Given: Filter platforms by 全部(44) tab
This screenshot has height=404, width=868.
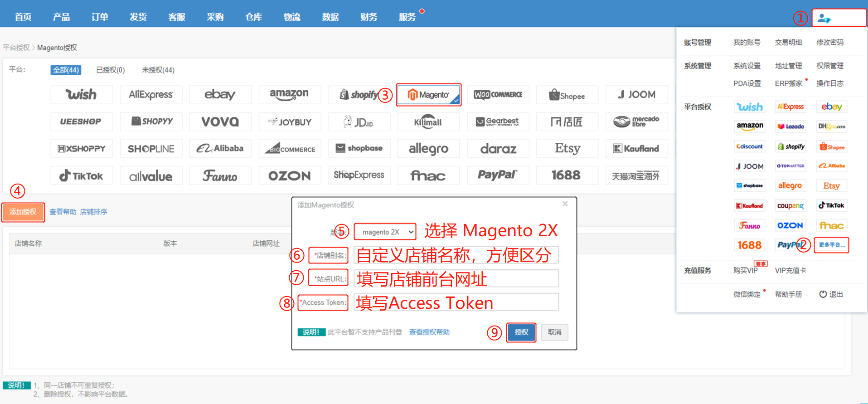Looking at the screenshot, I should pyautogui.click(x=66, y=70).
